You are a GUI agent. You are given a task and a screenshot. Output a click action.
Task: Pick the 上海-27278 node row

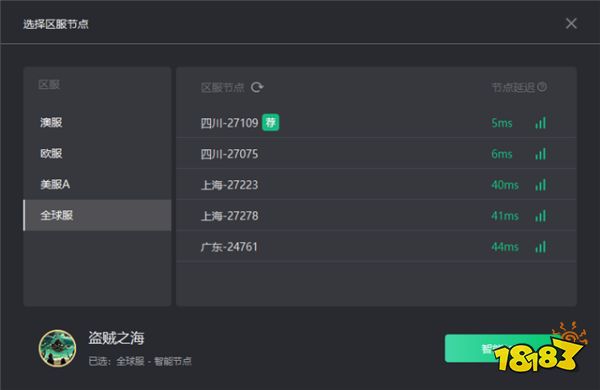coord(376,215)
